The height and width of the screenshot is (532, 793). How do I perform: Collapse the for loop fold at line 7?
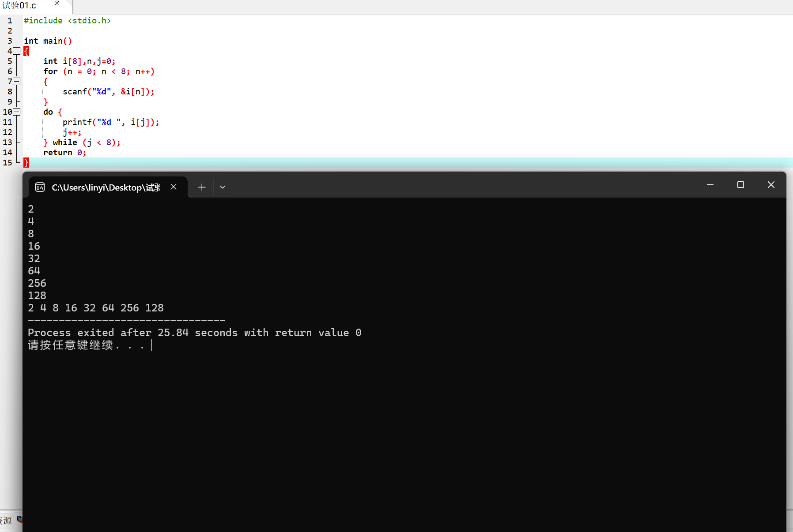(17, 81)
